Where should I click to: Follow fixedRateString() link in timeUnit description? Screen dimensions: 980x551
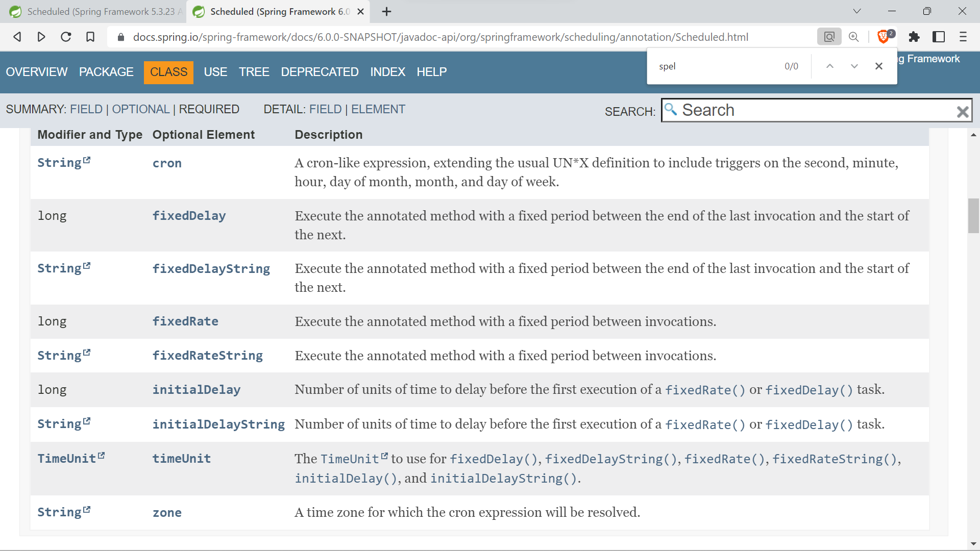[835, 459]
